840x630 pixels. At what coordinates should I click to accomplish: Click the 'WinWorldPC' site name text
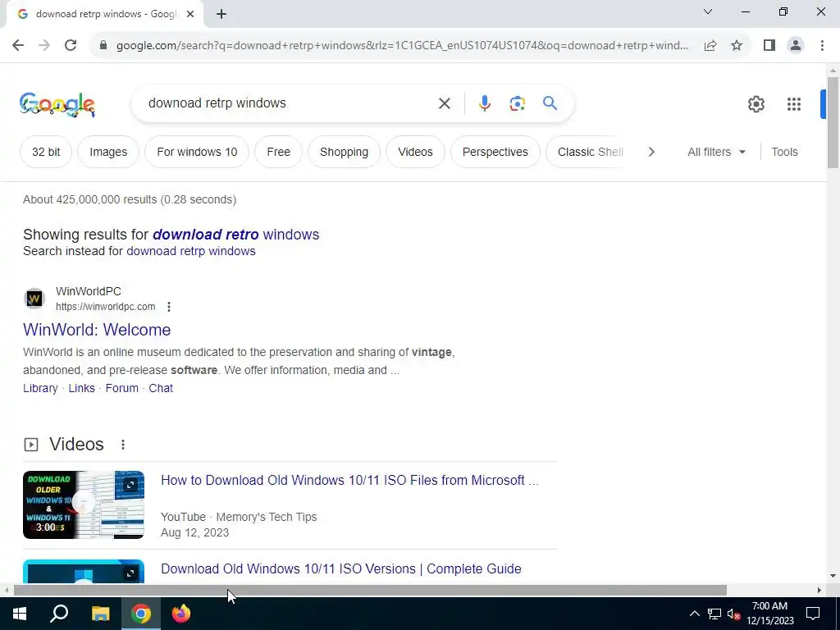pyautogui.click(x=89, y=291)
